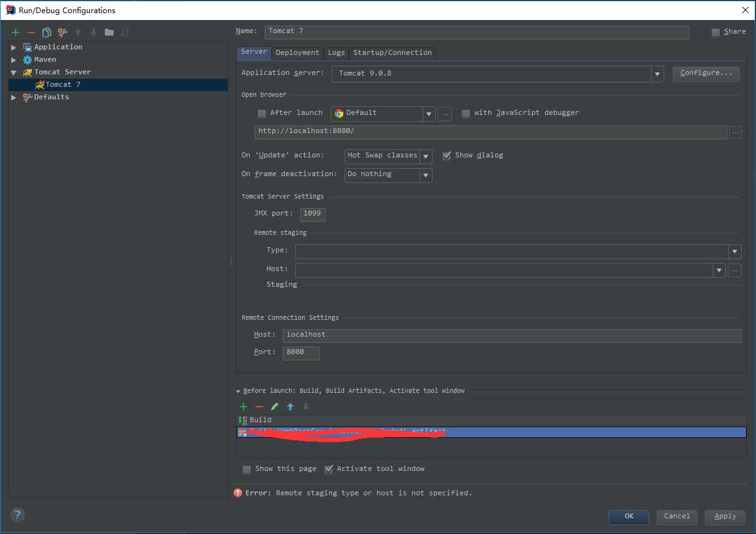Enable After launch browser opening
Screen dimensions: 756x534
point(262,114)
